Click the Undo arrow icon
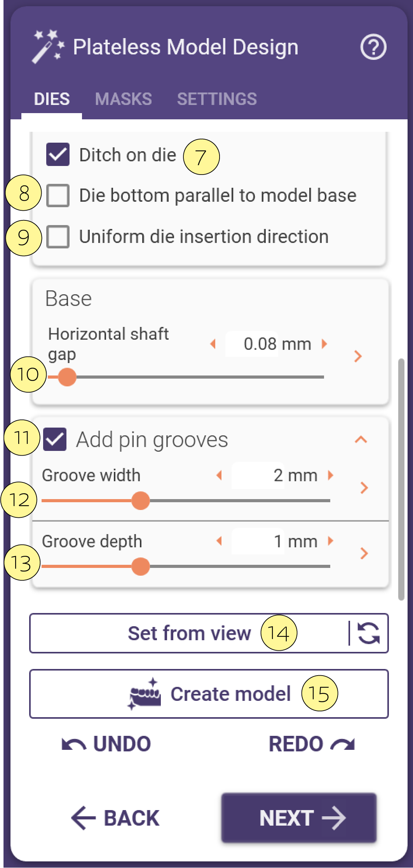This screenshot has height=868, width=413. pos(74,744)
